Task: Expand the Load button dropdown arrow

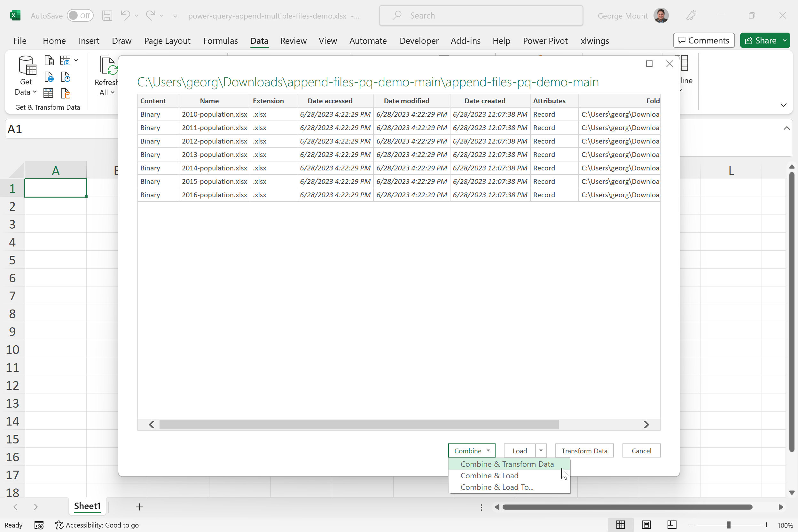Action: pos(541,450)
